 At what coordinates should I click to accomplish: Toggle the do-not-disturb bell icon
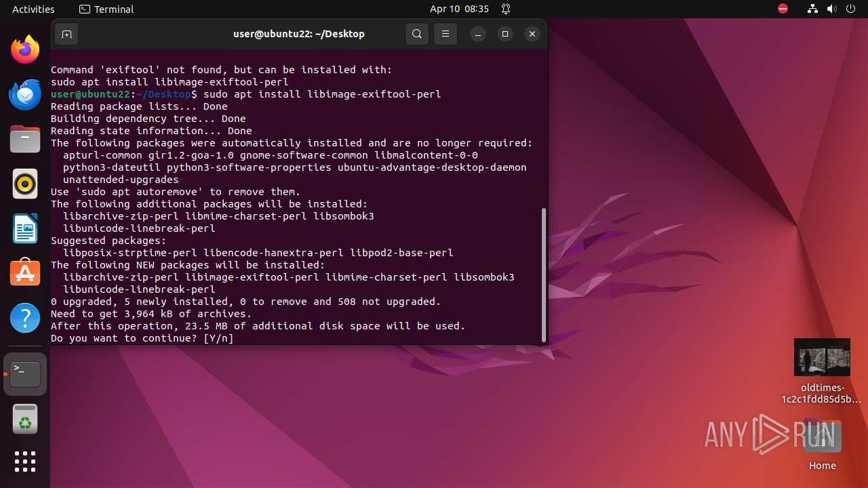coord(506,9)
